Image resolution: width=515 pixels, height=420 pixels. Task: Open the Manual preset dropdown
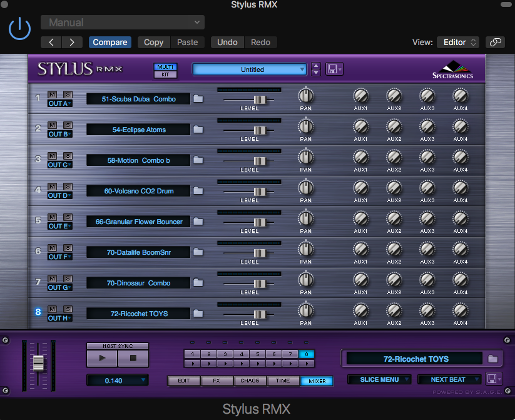(123, 23)
